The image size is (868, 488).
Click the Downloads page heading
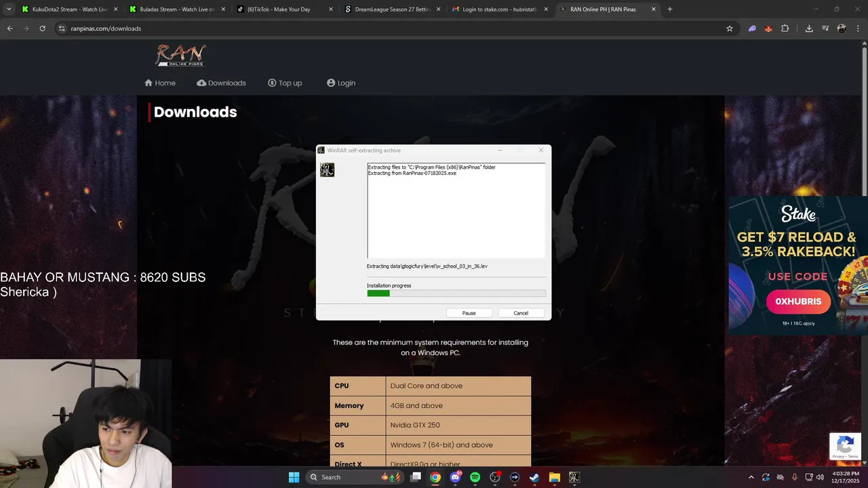pyautogui.click(x=195, y=112)
